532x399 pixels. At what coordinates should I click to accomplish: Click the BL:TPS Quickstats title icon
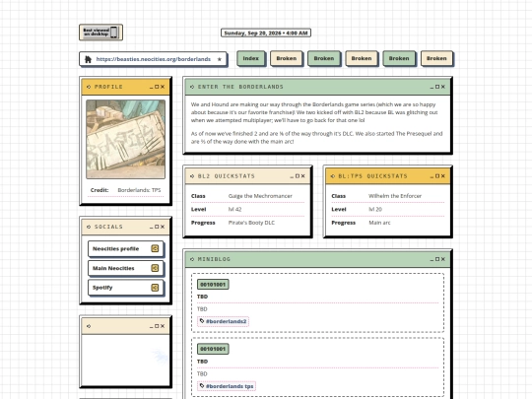(x=333, y=176)
